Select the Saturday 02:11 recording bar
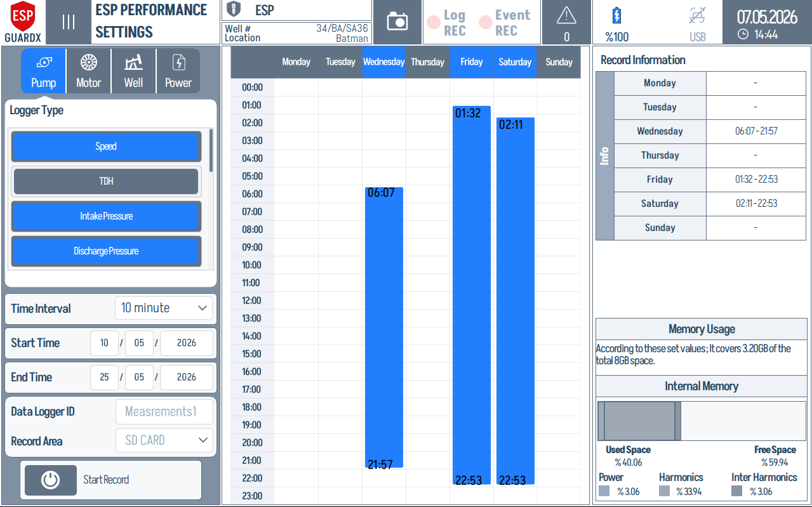 pos(516,301)
